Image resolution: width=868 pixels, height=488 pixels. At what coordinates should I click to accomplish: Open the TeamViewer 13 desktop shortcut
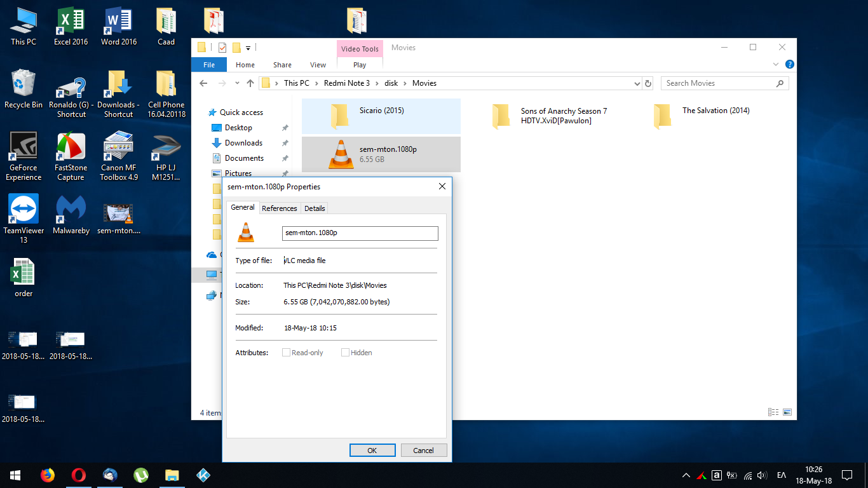[x=24, y=210]
